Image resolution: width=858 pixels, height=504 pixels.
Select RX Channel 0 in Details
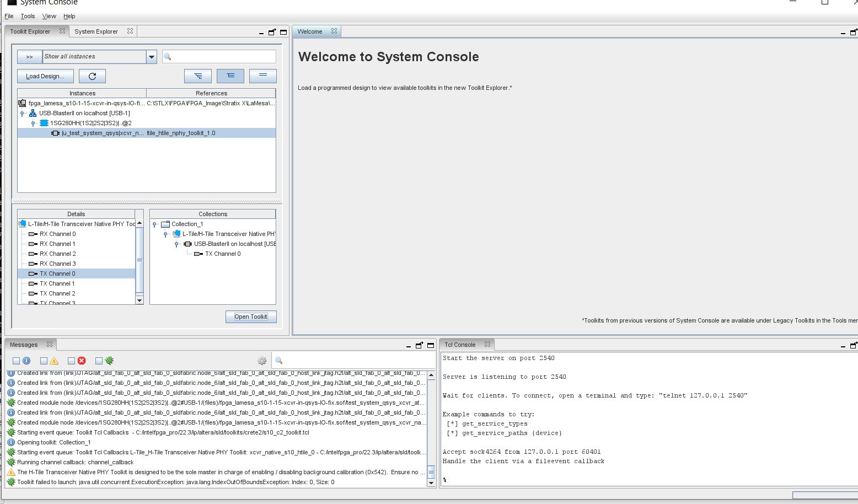[x=57, y=234]
